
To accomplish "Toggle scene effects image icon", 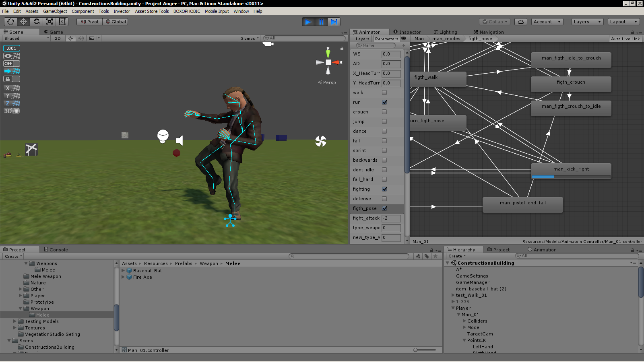I will coord(92,39).
